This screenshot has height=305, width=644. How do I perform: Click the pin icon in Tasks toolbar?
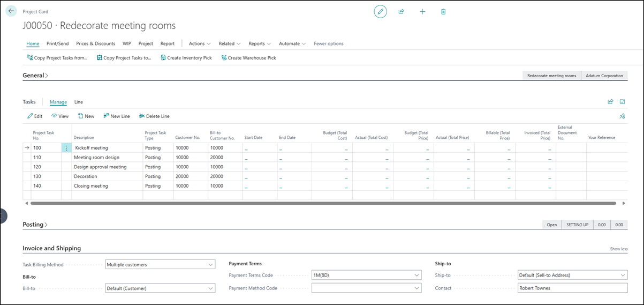622,116
